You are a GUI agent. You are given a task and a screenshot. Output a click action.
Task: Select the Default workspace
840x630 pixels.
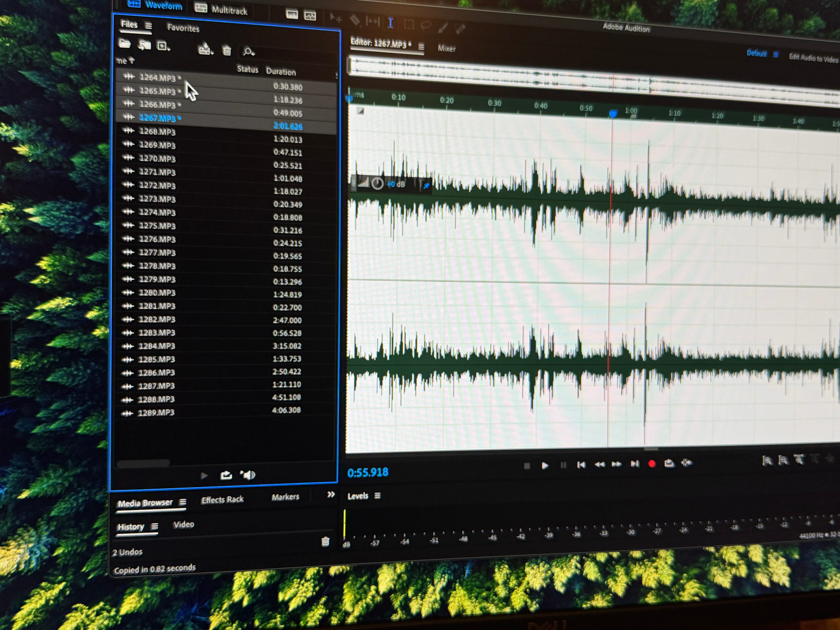[756, 53]
